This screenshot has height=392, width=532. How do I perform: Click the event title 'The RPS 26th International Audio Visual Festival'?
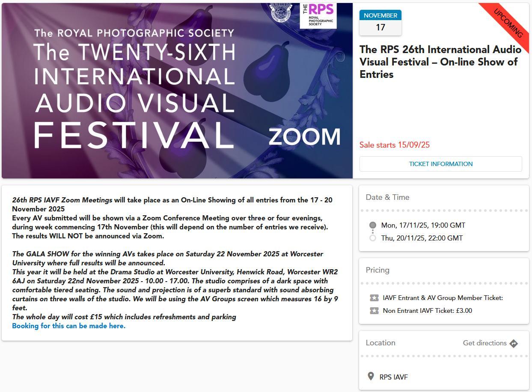point(440,62)
